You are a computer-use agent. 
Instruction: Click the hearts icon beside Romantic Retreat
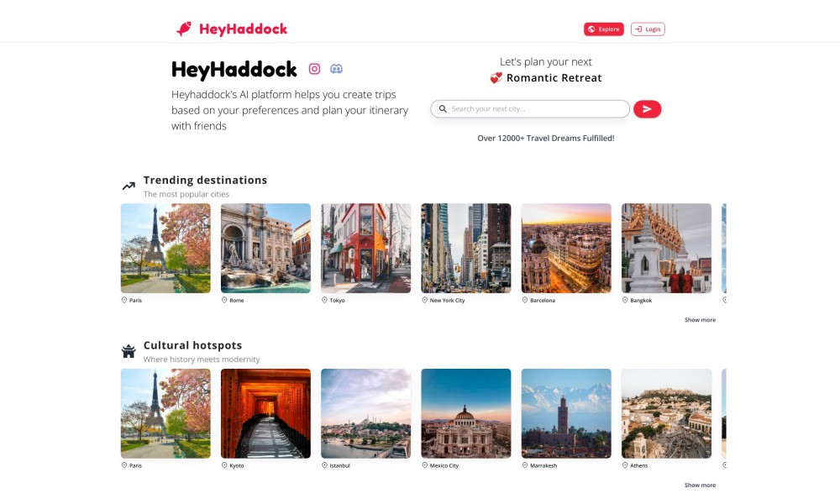496,77
